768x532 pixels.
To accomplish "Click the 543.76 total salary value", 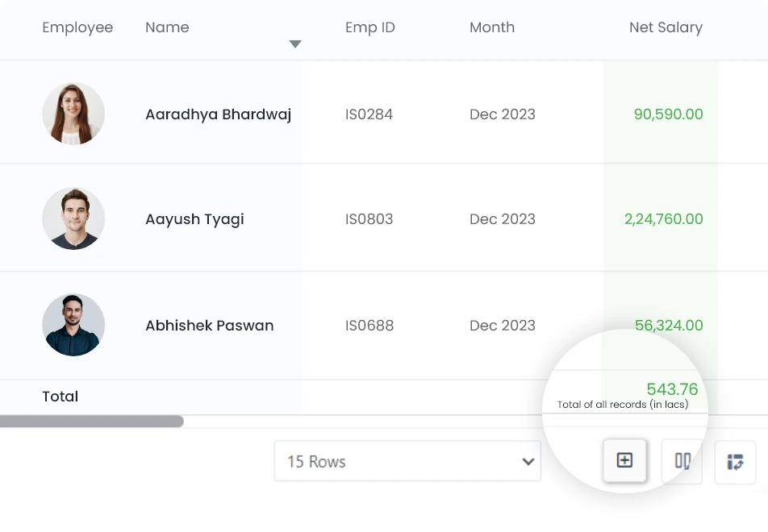I will tap(672, 389).
